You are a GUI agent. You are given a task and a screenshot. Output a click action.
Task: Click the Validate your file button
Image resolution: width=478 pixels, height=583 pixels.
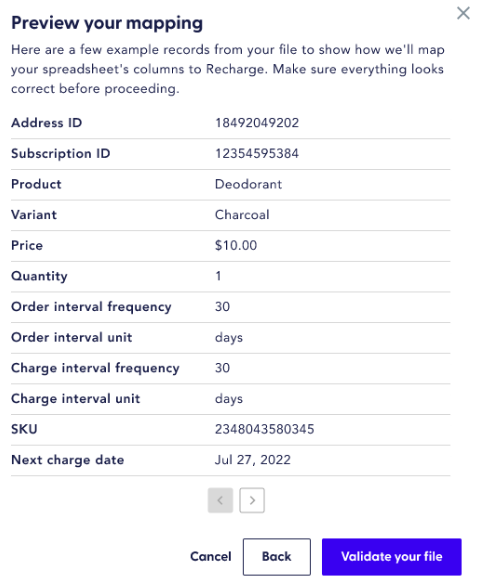point(392,557)
